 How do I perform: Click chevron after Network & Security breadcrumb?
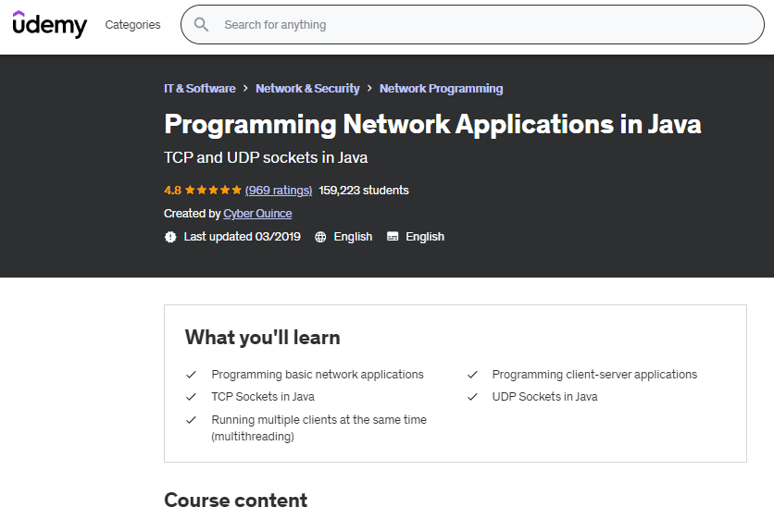point(369,89)
